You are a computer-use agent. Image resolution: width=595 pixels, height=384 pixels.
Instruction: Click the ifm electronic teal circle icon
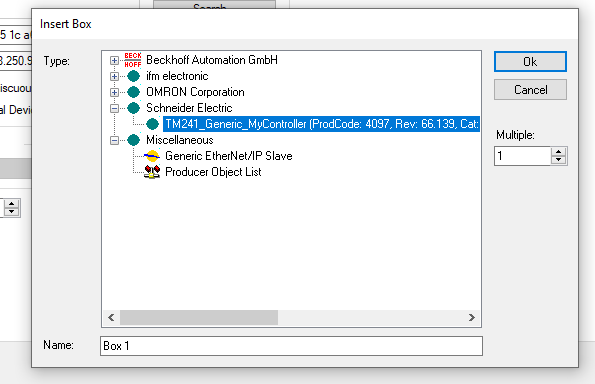pyautogui.click(x=133, y=76)
